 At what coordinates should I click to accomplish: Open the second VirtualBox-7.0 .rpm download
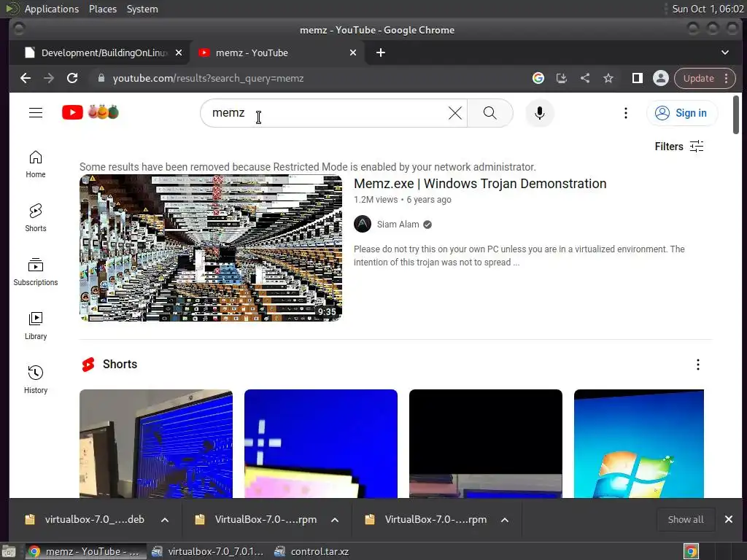pyautogui.click(x=427, y=519)
